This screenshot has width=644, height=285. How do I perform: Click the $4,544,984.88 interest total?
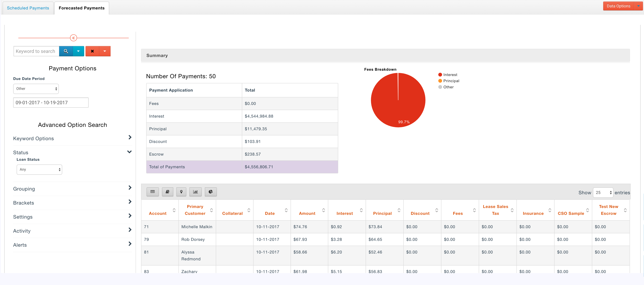[259, 116]
